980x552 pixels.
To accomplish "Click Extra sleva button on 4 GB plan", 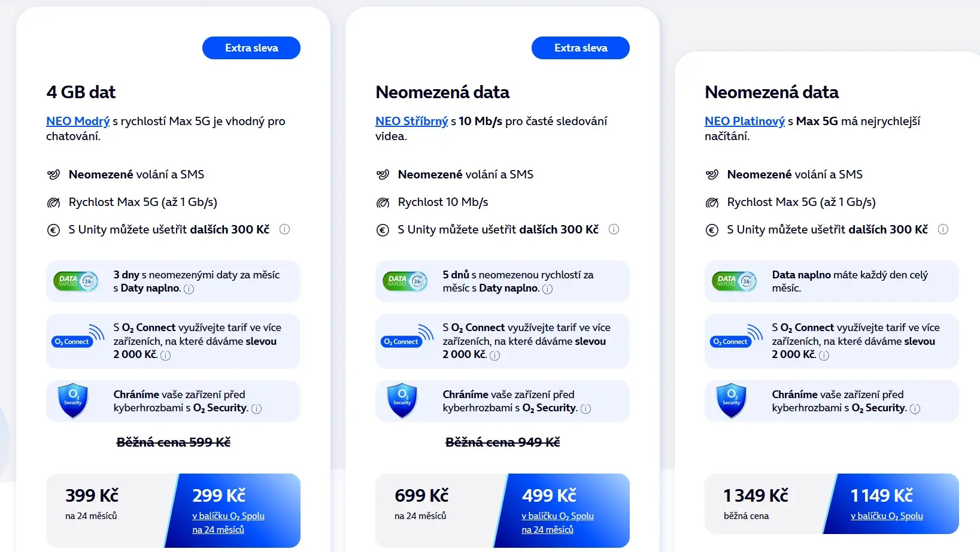I will click(251, 48).
